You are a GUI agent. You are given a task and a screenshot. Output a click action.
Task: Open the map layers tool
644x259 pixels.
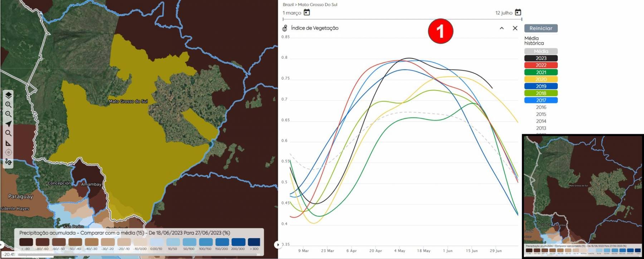click(8, 95)
